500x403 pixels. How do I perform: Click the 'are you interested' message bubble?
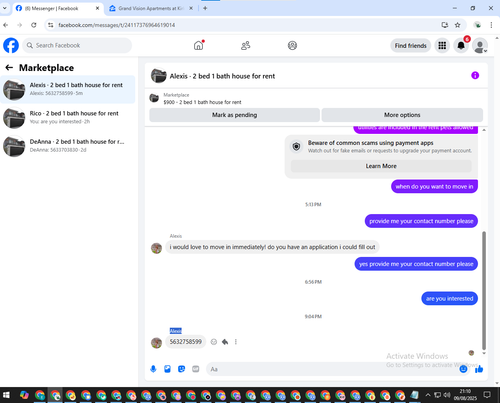coord(449,299)
